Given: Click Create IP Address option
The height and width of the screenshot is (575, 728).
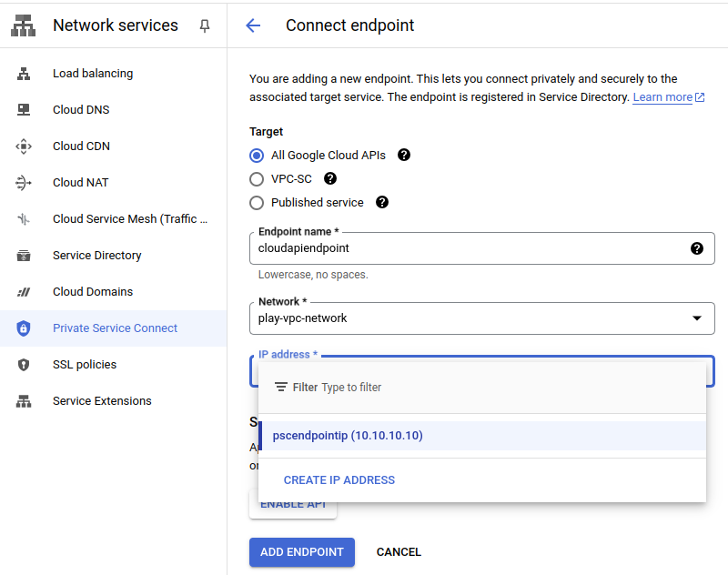Looking at the screenshot, I should (339, 479).
